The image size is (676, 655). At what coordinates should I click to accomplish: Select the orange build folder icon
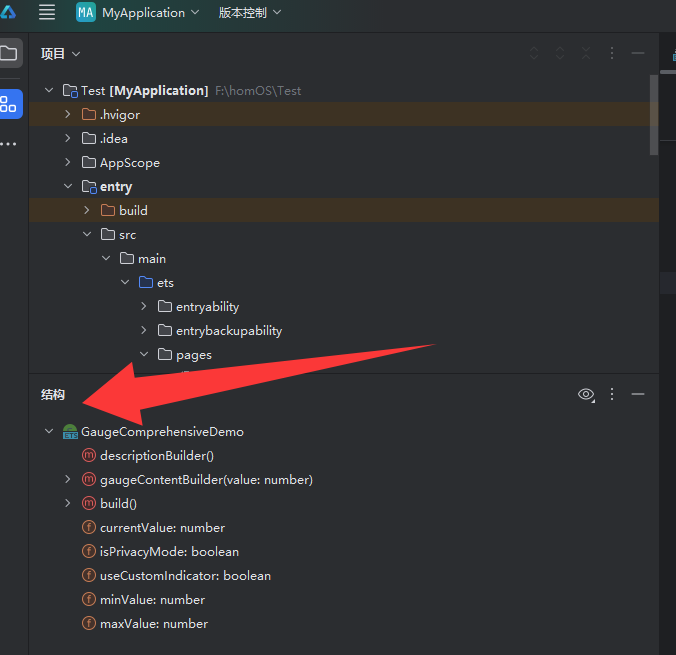click(108, 210)
